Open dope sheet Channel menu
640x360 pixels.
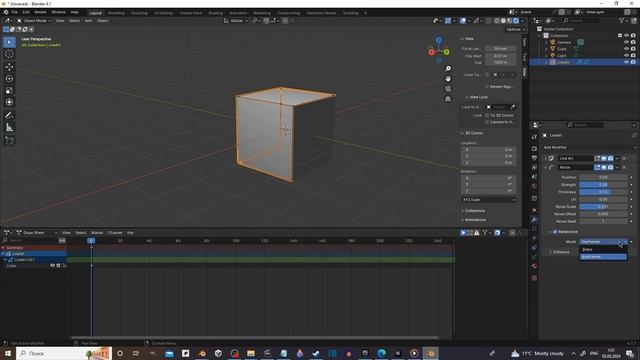115,233
